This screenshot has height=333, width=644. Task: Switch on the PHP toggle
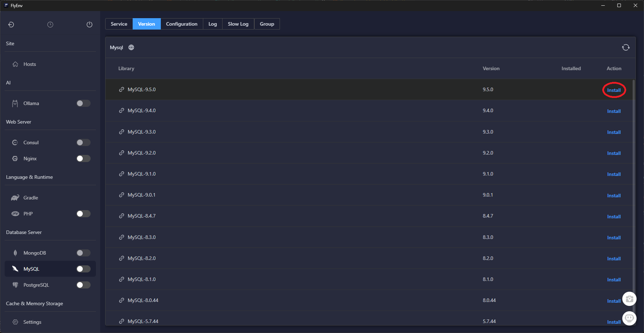click(x=83, y=214)
